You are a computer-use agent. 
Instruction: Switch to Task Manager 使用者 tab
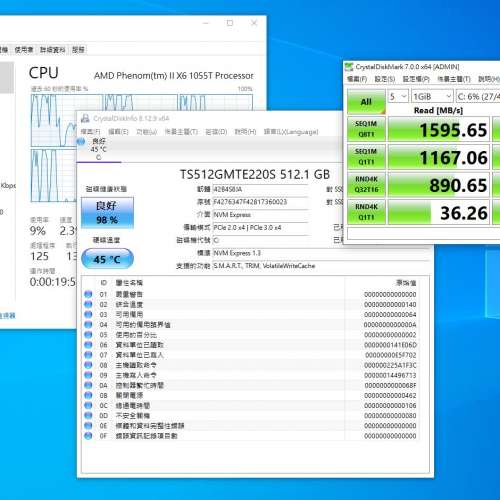[24, 50]
